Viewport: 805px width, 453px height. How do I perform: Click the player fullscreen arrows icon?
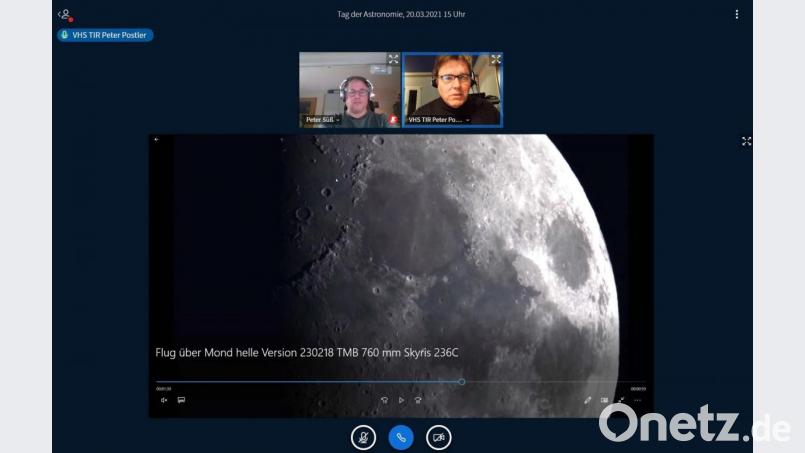pyautogui.click(x=621, y=400)
